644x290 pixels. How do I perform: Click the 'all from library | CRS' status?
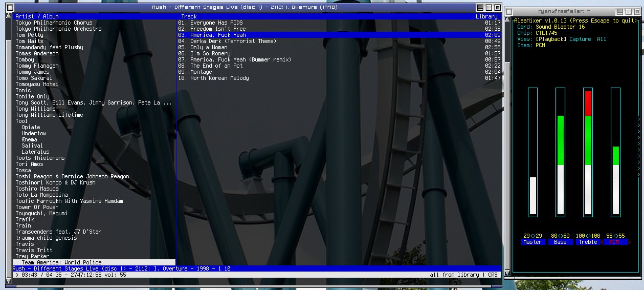click(463, 275)
